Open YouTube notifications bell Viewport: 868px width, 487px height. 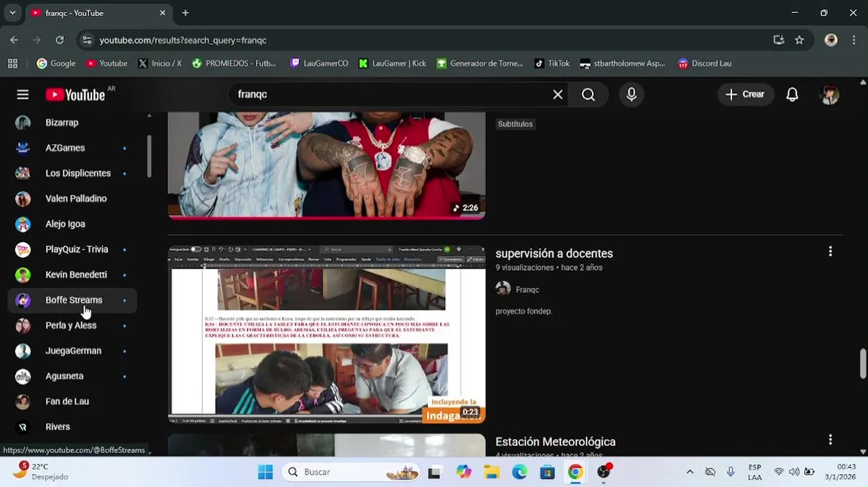pyautogui.click(x=792, y=95)
